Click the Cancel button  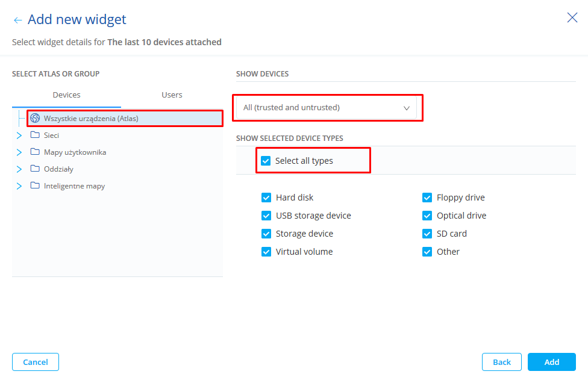coord(36,362)
